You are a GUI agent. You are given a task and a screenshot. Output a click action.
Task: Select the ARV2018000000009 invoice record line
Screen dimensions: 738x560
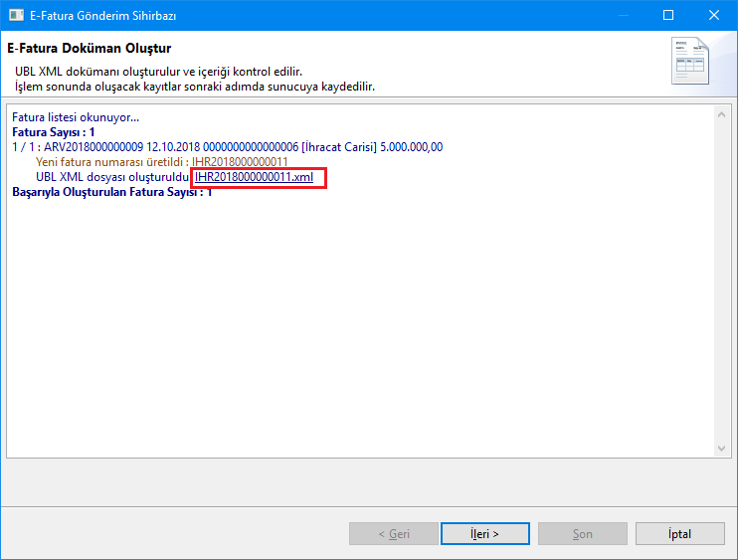pyautogui.click(x=227, y=147)
